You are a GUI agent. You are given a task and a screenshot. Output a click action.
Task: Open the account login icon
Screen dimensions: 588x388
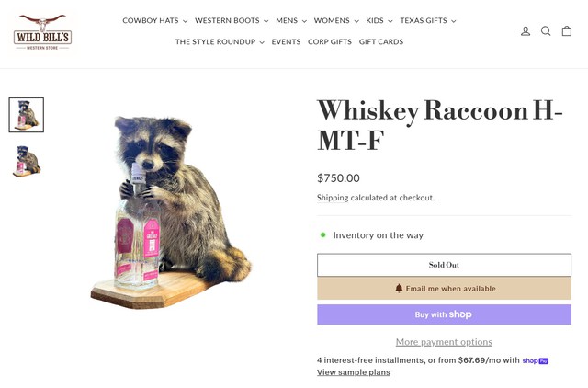pos(526,31)
